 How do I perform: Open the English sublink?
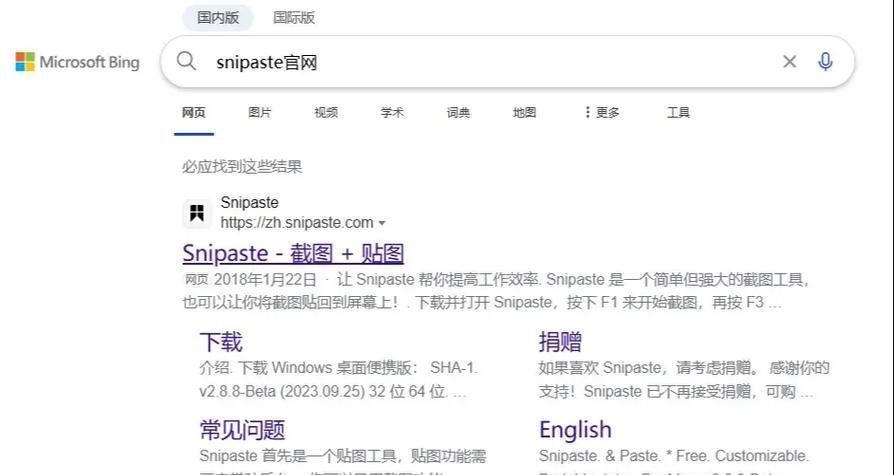(x=575, y=430)
